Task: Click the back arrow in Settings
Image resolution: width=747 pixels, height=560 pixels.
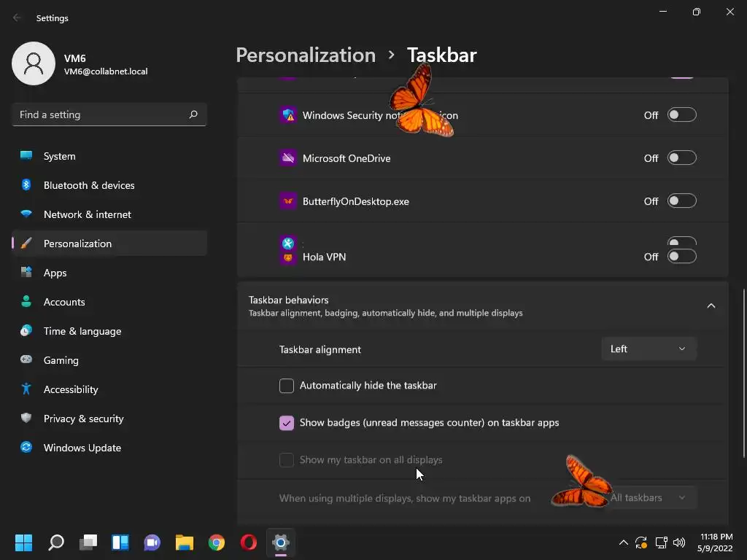Action: [x=18, y=18]
